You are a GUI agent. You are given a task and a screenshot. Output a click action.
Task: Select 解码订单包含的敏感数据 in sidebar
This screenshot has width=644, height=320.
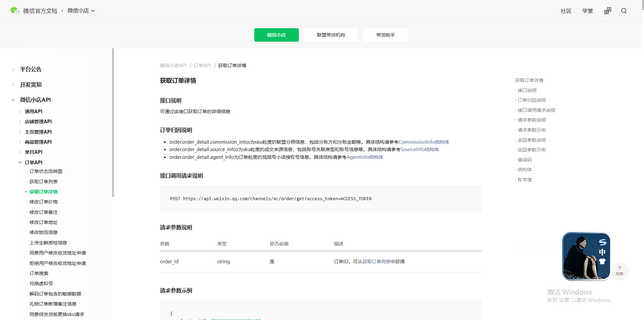tap(55, 294)
